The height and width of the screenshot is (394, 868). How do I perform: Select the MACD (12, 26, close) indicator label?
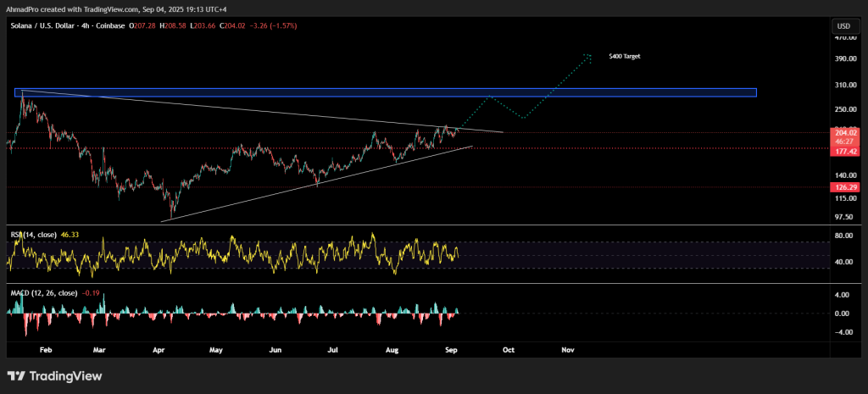coord(43,293)
